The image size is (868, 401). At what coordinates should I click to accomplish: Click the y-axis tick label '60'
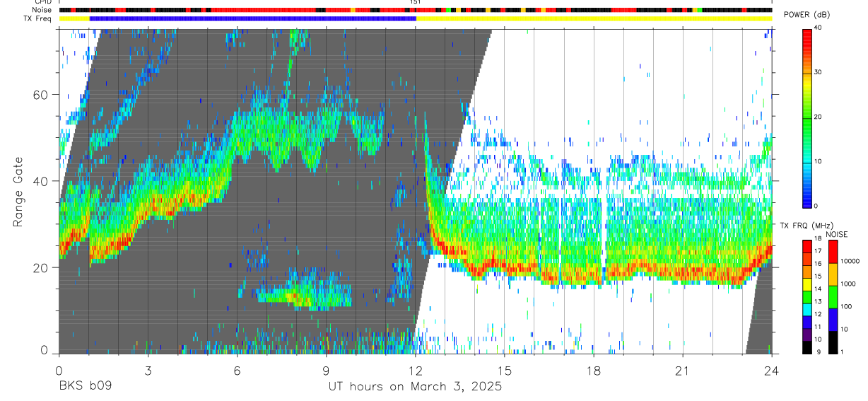[x=42, y=95]
